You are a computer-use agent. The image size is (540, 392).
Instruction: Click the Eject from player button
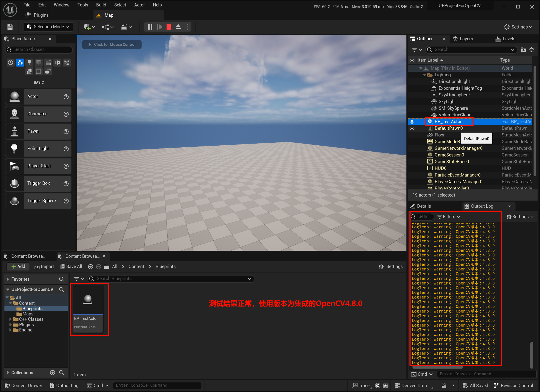(178, 27)
